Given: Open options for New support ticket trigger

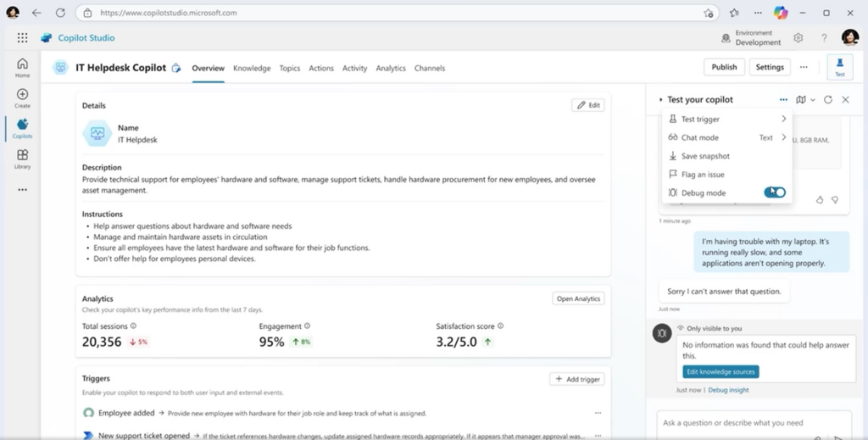Looking at the screenshot, I should [x=598, y=436].
